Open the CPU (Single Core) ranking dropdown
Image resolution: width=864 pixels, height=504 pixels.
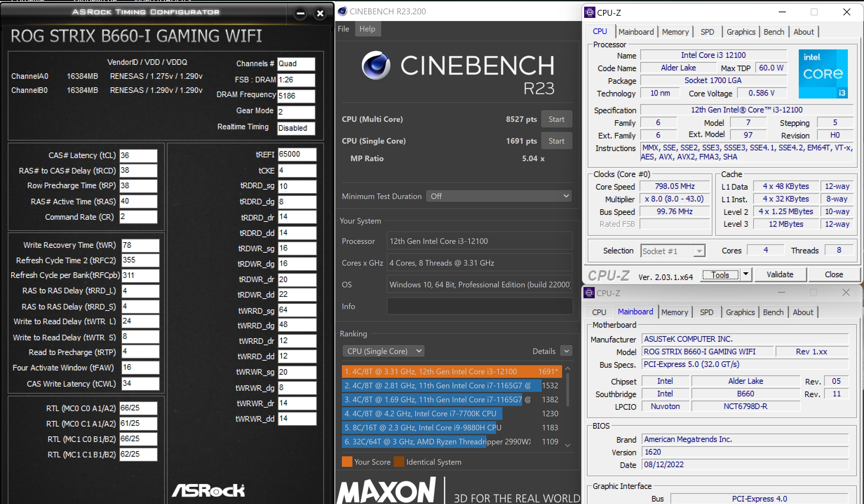click(x=384, y=351)
